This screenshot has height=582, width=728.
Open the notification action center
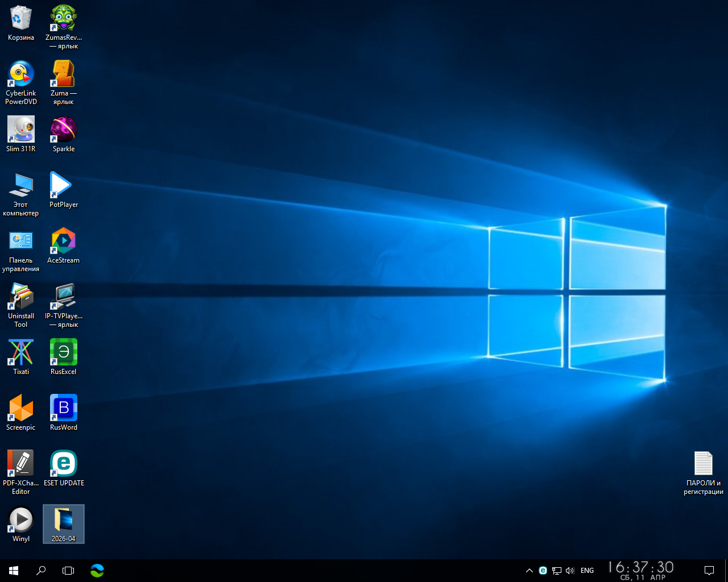709,571
